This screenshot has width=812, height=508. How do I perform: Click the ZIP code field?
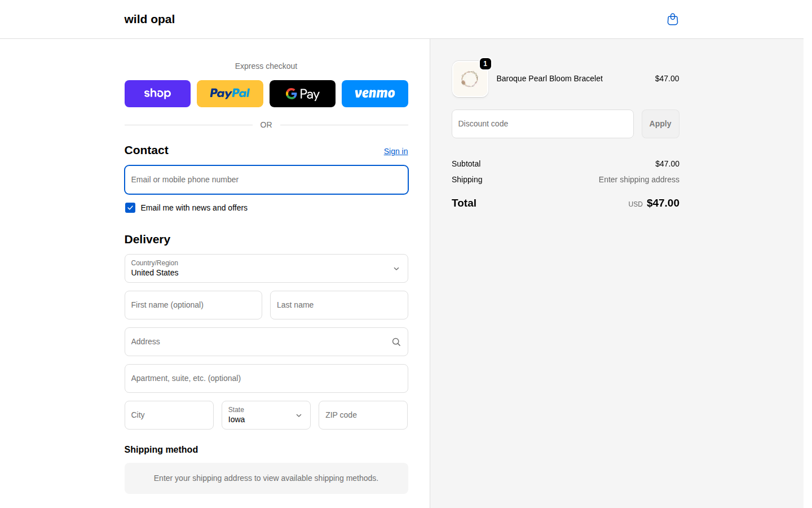click(x=363, y=415)
